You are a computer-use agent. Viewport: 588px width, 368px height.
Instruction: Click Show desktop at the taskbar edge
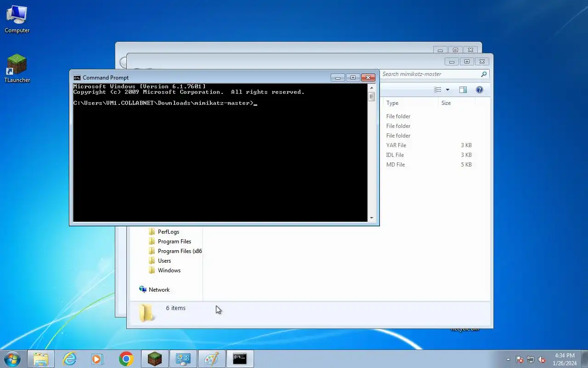tap(584, 359)
